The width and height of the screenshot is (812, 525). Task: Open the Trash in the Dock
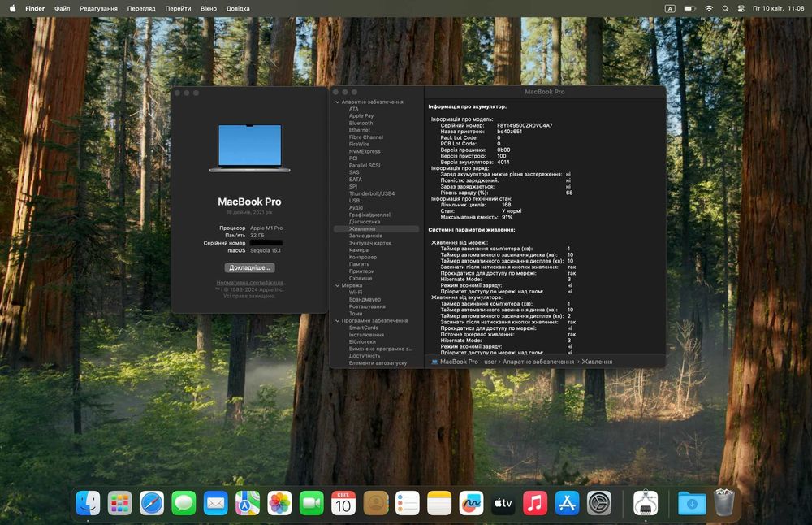(723, 504)
